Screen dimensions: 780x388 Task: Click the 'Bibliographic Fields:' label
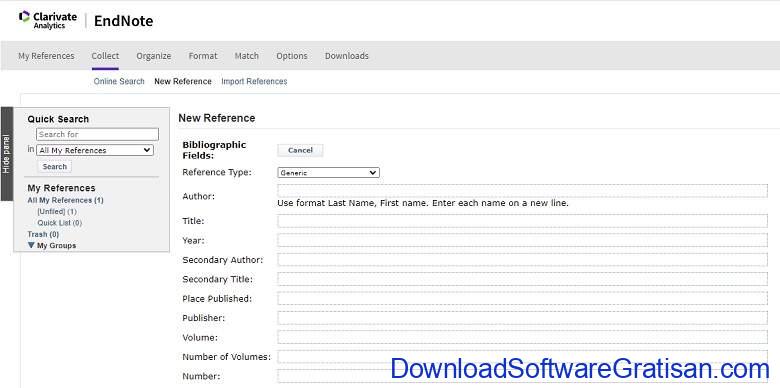click(x=214, y=150)
